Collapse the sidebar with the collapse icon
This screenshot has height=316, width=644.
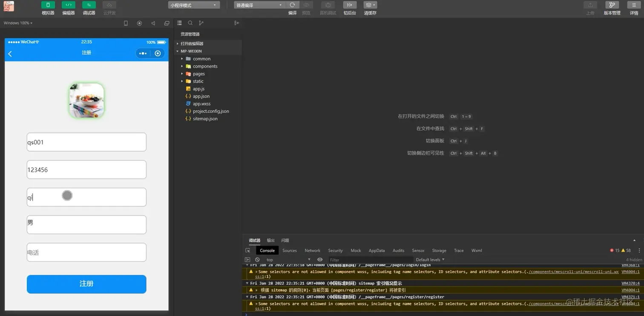pos(237,23)
